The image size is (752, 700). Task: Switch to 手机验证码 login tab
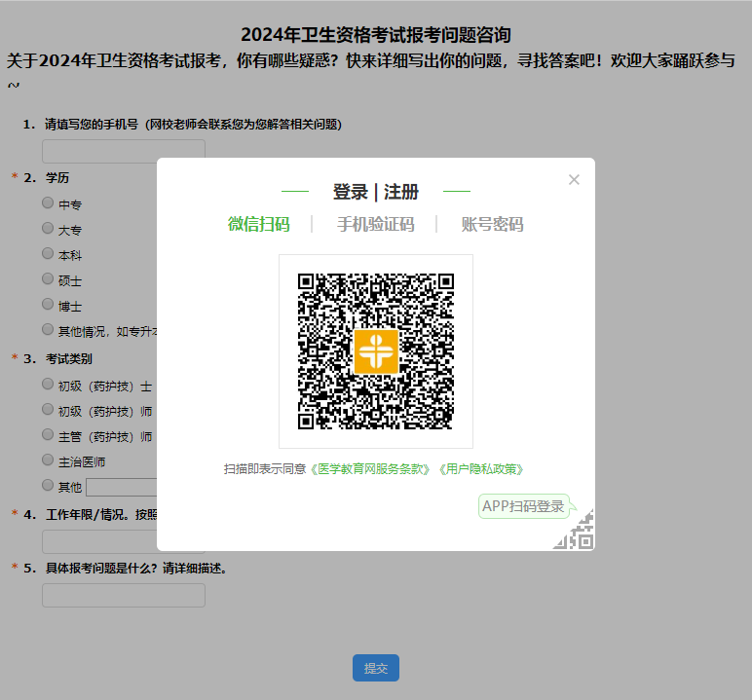coord(375,225)
